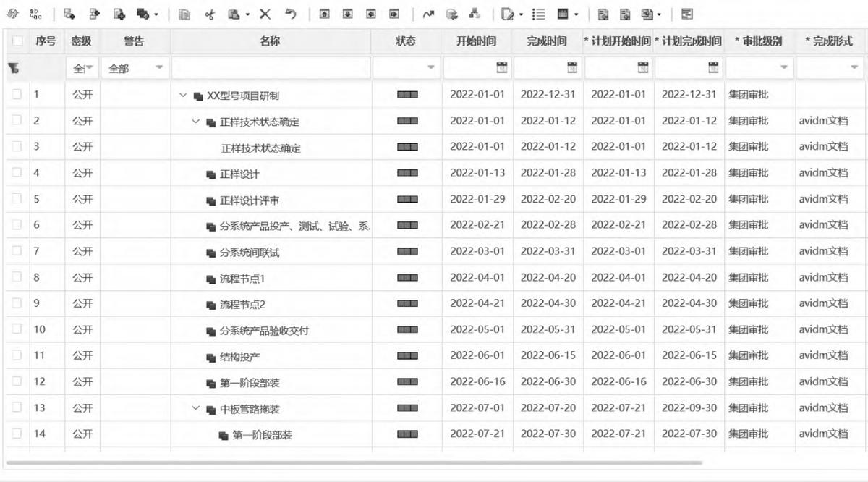Collapse the XX型号项目研制 tree node
Image resolution: width=868 pixels, height=482 pixels.
point(182,96)
